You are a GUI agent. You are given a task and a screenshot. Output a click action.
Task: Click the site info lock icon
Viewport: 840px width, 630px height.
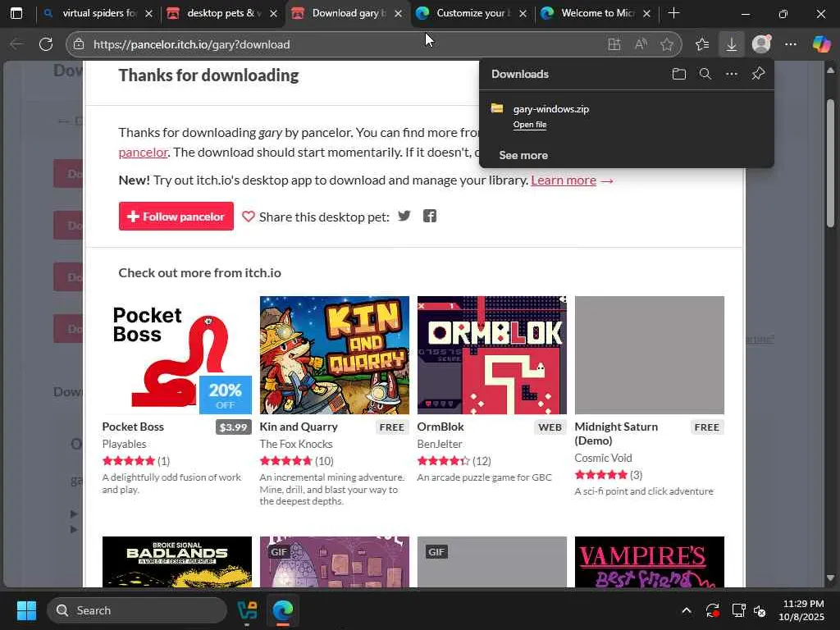79,44
